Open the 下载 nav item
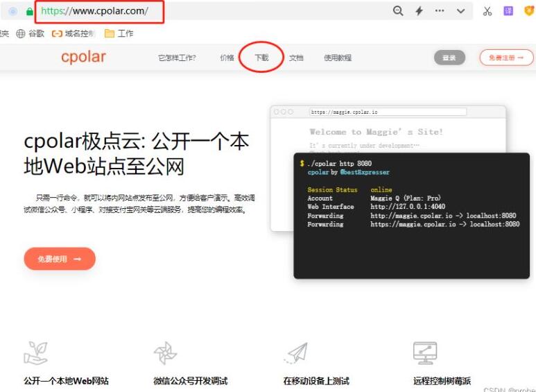The image size is (536, 392). [x=261, y=58]
